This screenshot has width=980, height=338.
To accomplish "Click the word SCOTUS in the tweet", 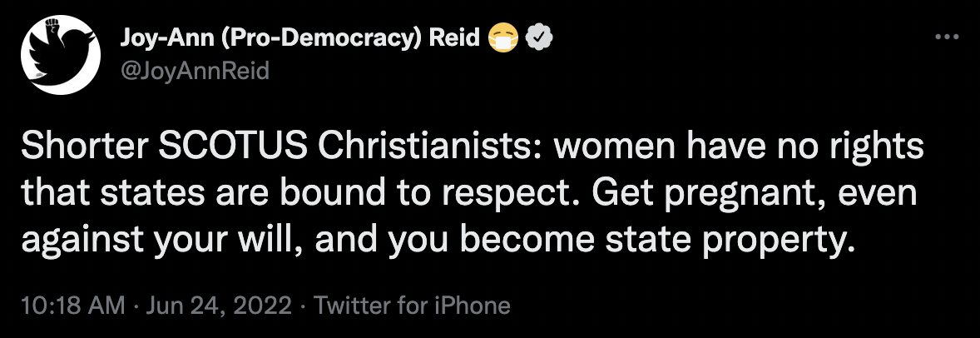I will (232, 147).
